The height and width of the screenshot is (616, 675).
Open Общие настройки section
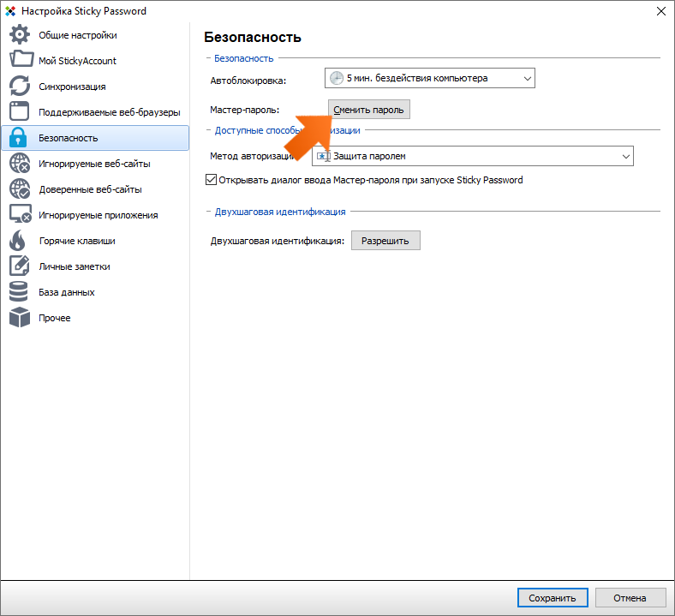pos(77,35)
